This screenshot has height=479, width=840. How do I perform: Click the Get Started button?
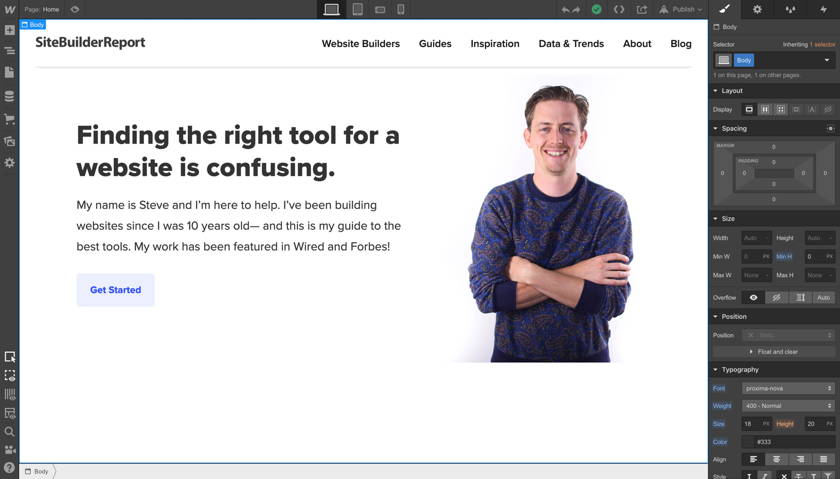coord(116,290)
